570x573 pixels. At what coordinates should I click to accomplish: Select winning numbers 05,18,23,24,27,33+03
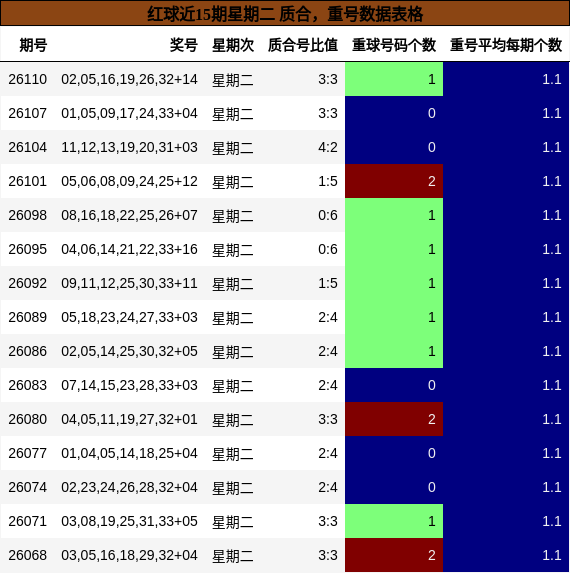(129, 317)
